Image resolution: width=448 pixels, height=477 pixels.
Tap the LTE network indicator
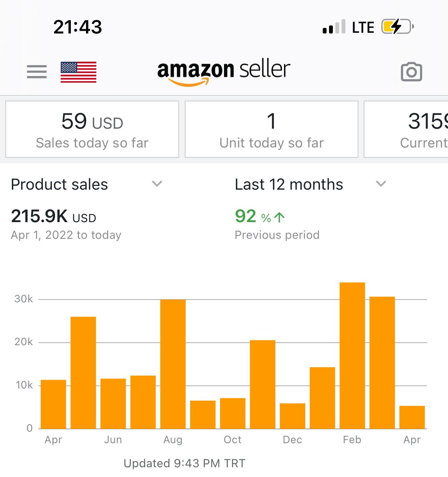[363, 27]
